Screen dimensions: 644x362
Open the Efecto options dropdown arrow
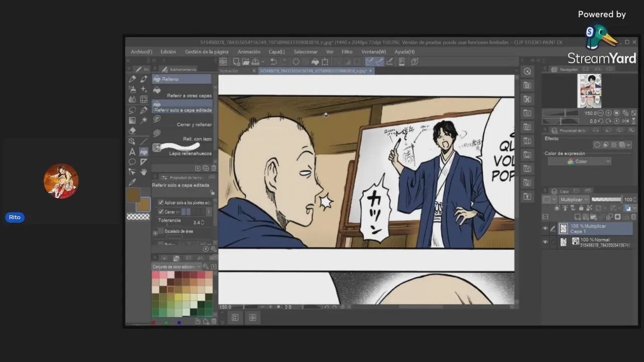629,145
